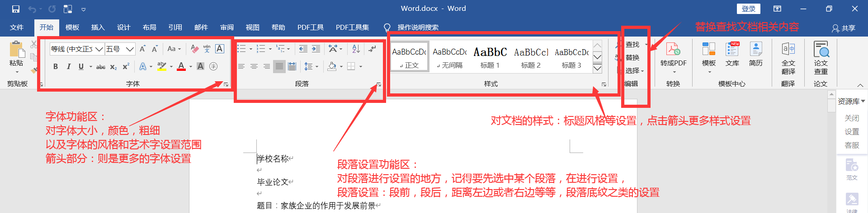Open the Font dialog launcher
Image resolution: width=868 pixels, height=213 pixels.
[226, 84]
